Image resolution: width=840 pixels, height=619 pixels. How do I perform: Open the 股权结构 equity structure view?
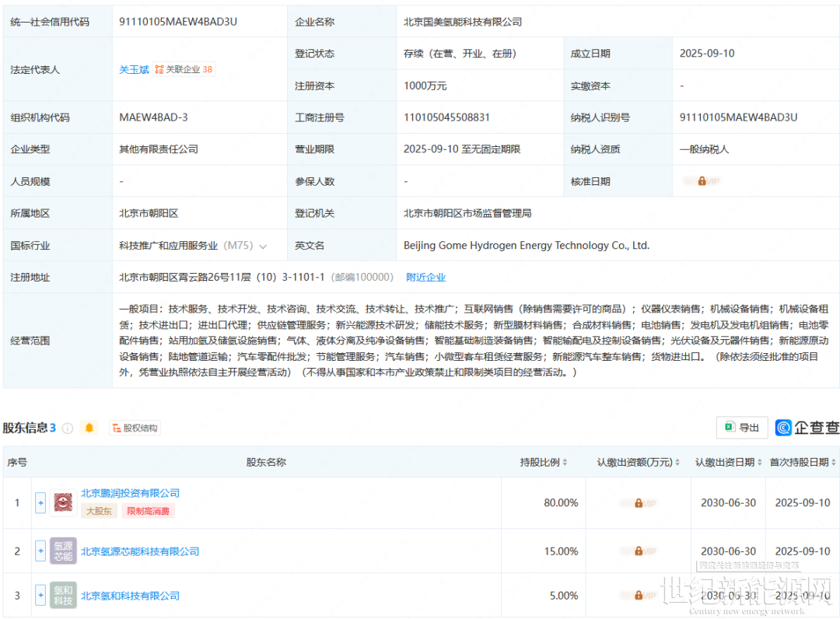click(135, 428)
